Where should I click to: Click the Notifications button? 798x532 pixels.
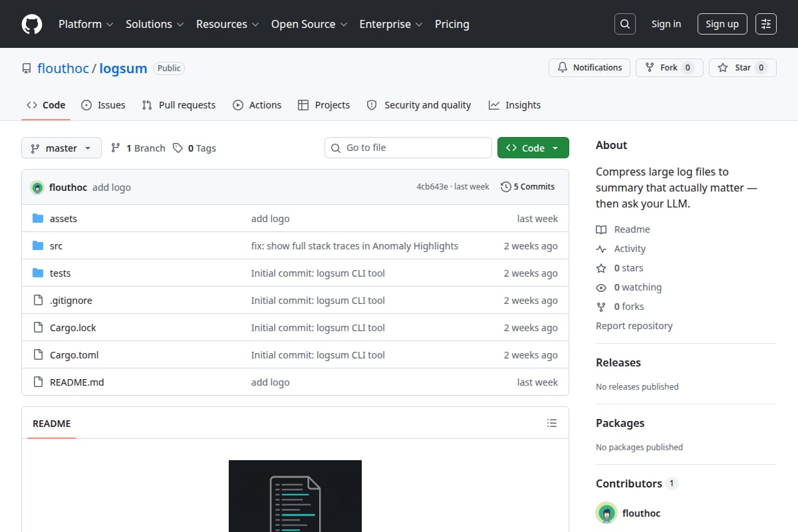point(589,68)
